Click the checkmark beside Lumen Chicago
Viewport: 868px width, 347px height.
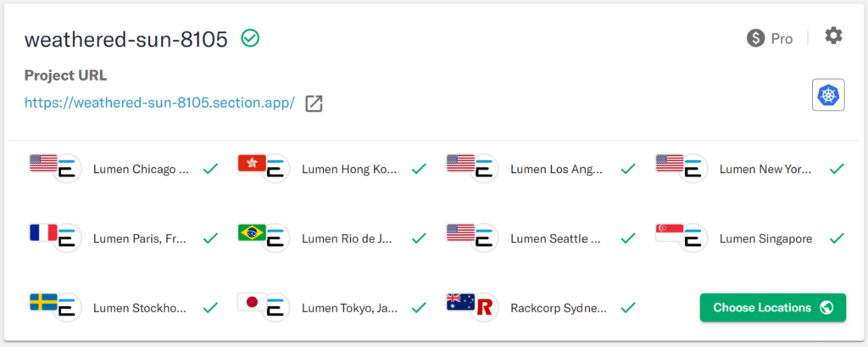click(210, 169)
